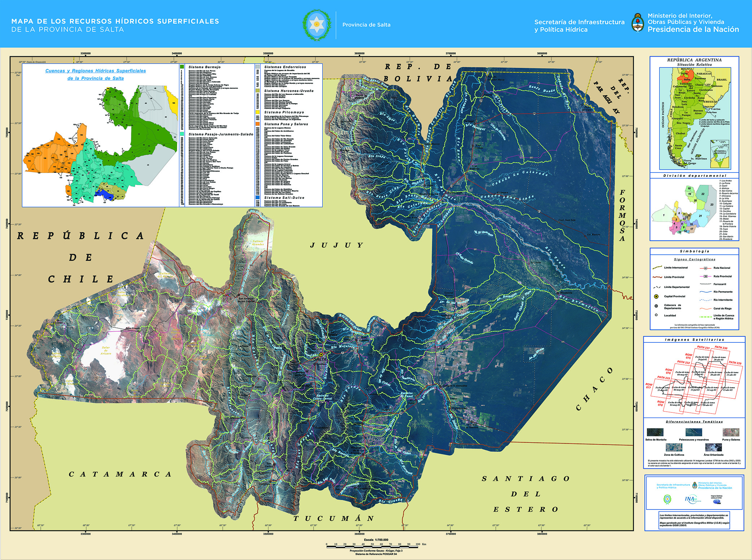Screen dimensions: 752x560
Task: Click the Salta capital city marker
Action: pos(321,355)
